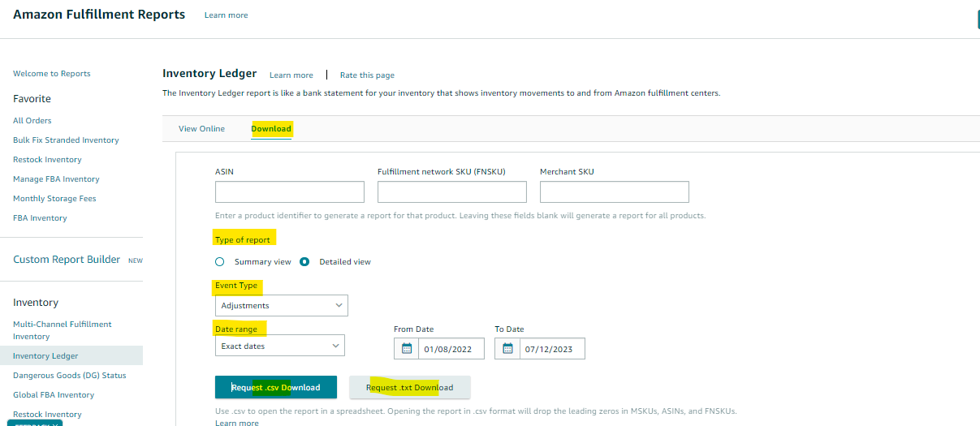Open Learn more under the csv note
The height and width of the screenshot is (426, 980).
[x=237, y=423]
